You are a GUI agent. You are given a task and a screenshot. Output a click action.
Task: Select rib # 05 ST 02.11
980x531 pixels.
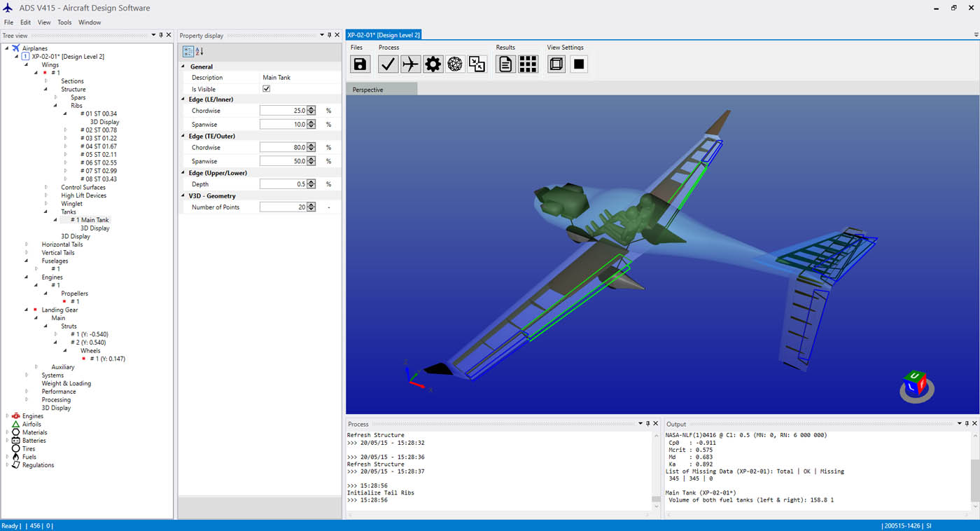point(98,155)
